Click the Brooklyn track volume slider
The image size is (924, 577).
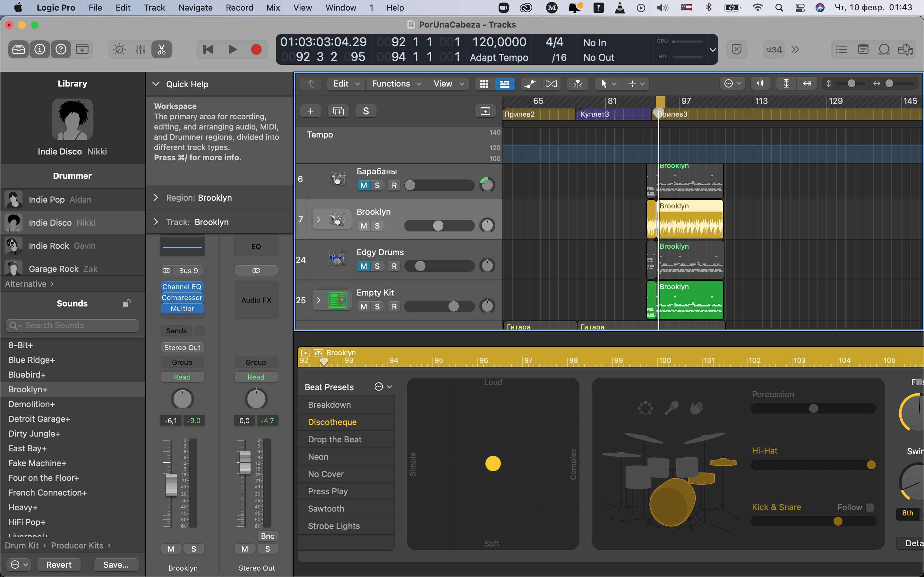pos(438,226)
